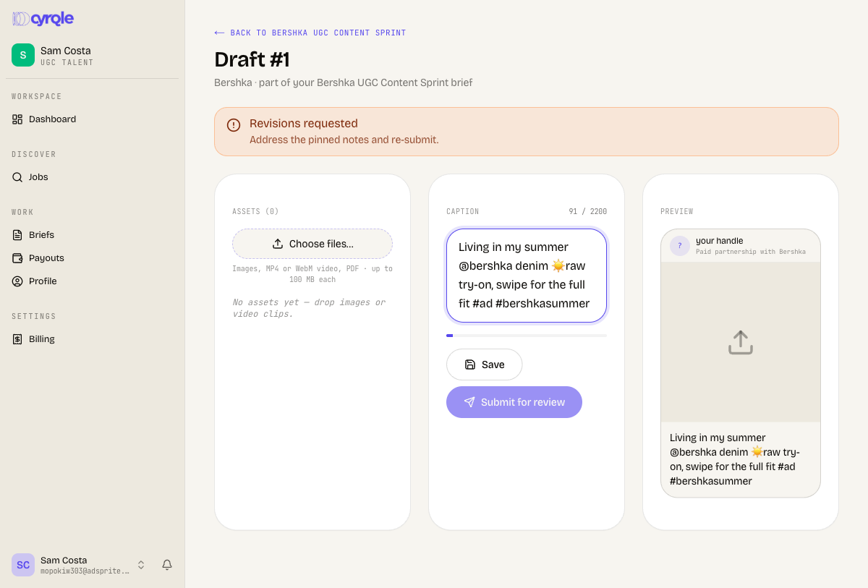The height and width of the screenshot is (588, 868).
Task: Click the caption length progress bar
Action: click(x=527, y=336)
